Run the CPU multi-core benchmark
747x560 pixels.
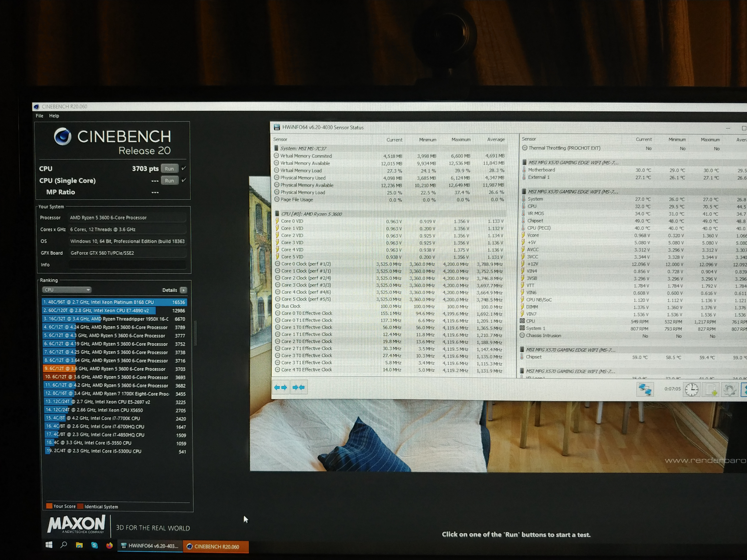pos(169,169)
